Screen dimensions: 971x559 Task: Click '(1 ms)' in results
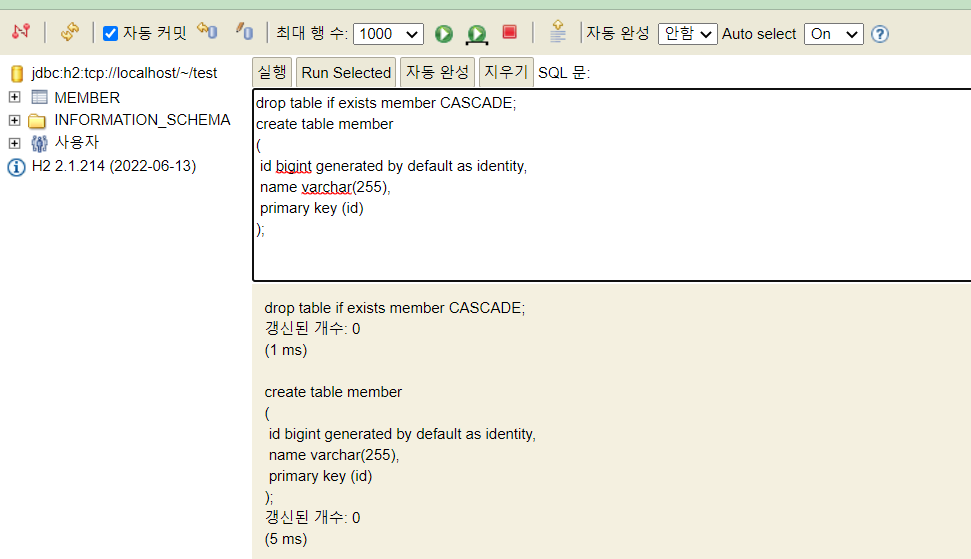coord(286,350)
